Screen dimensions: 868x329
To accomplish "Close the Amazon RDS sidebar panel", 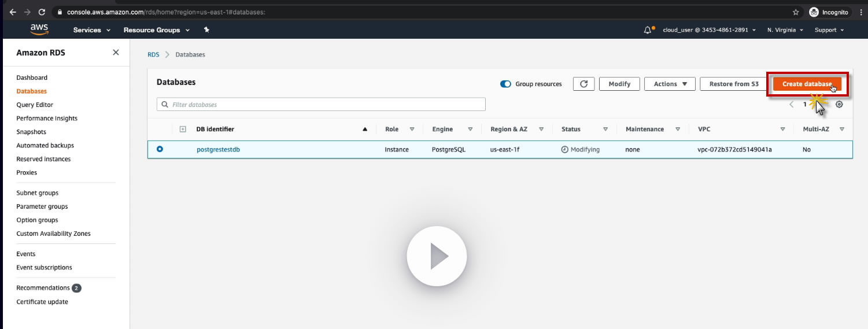I will tap(116, 52).
